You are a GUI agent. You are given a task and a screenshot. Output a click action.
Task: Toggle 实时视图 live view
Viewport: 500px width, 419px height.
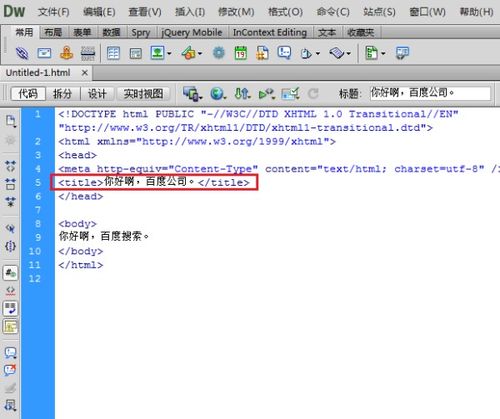pos(143,94)
